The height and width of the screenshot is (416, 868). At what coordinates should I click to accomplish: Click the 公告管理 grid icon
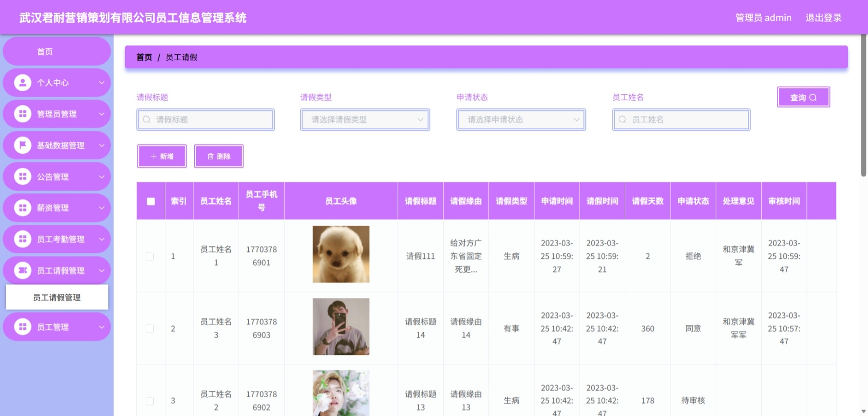[23, 176]
